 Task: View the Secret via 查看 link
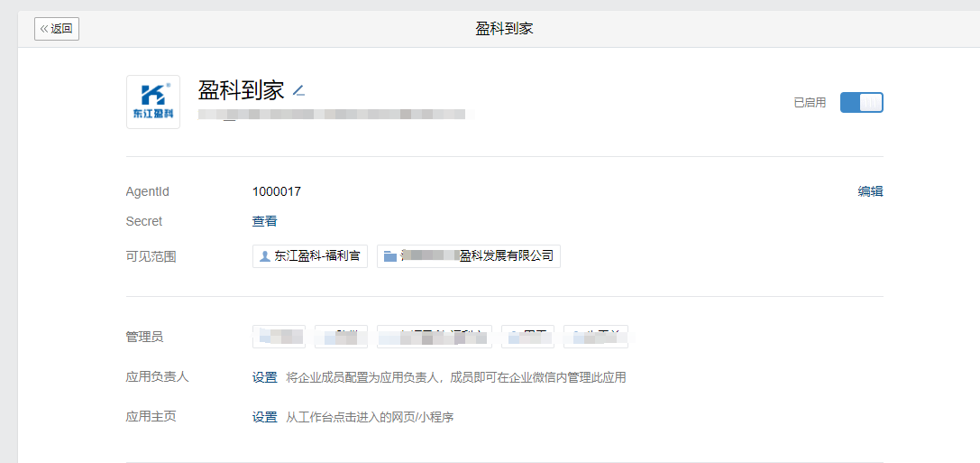coord(264,221)
